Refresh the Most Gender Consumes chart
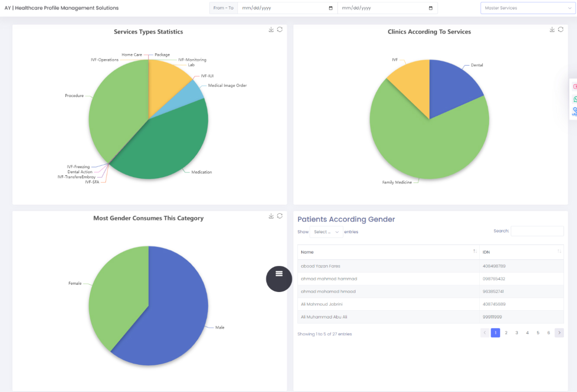Screen dimensions: 577x392 280,216
